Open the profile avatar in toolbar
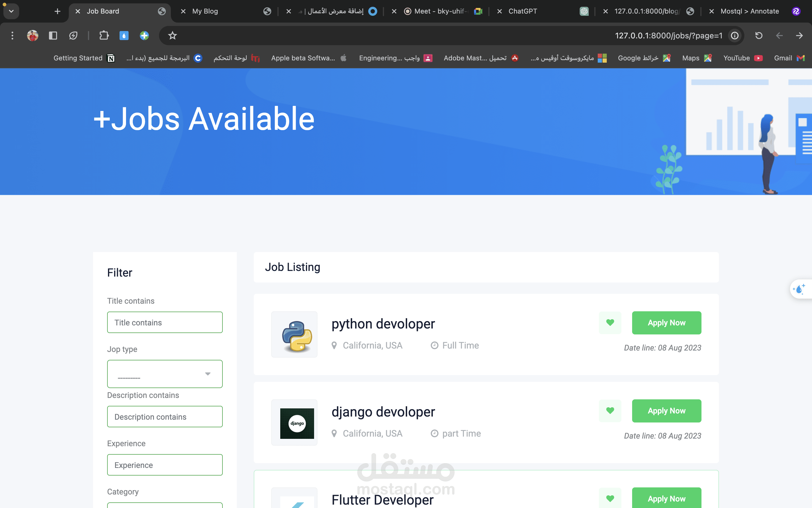The width and height of the screenshot is (812, 508). [x=32, y=36]
